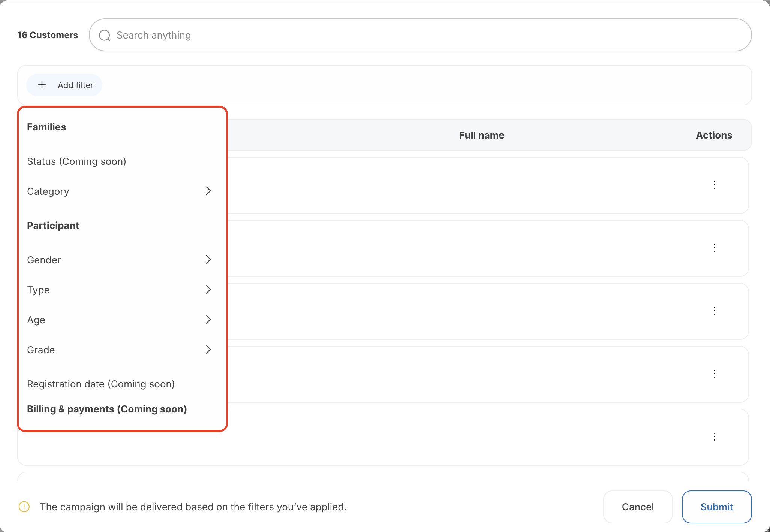Open fourth row's three-dot actions menu
Screen dimensions: 770x532
[x=715, y=374]
